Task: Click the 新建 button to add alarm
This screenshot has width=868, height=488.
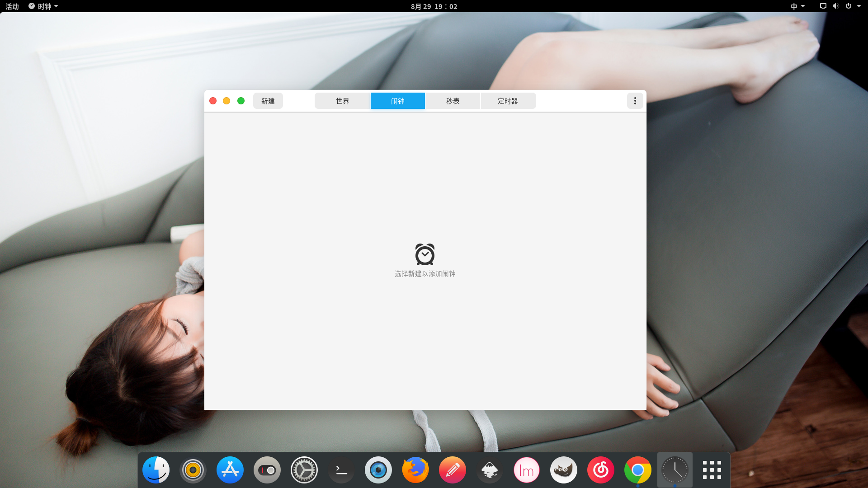Action: (x=268, y=101)
